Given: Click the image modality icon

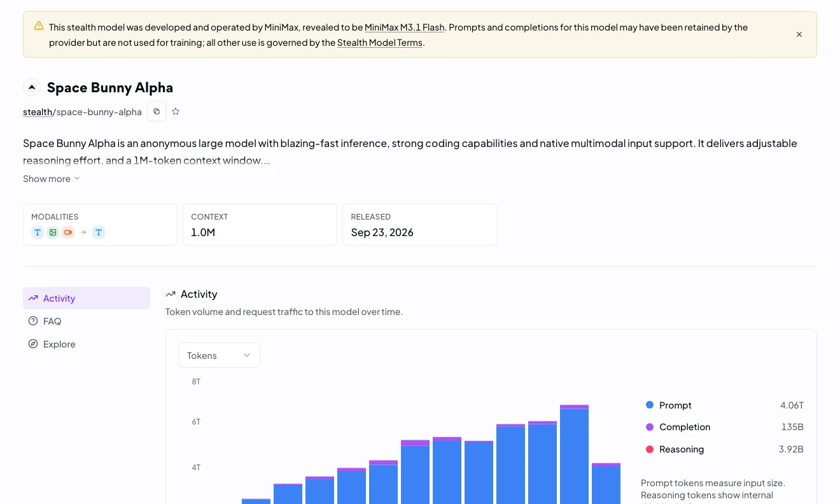Looking at the screenshot, I should coord(53,232).
